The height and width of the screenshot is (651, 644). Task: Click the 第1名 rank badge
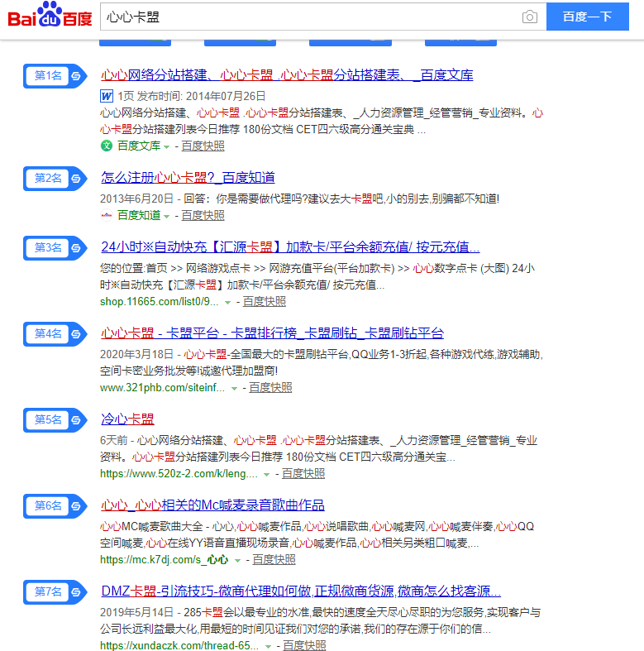[x=55, y=76]
